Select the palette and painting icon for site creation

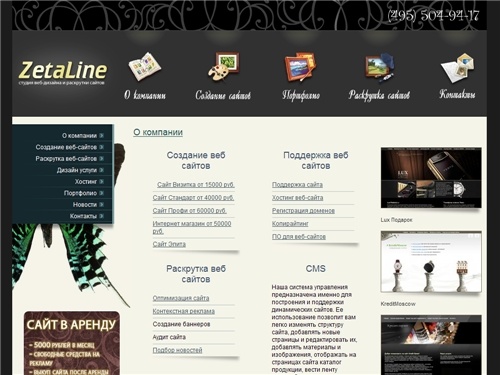tap(223, 67)
